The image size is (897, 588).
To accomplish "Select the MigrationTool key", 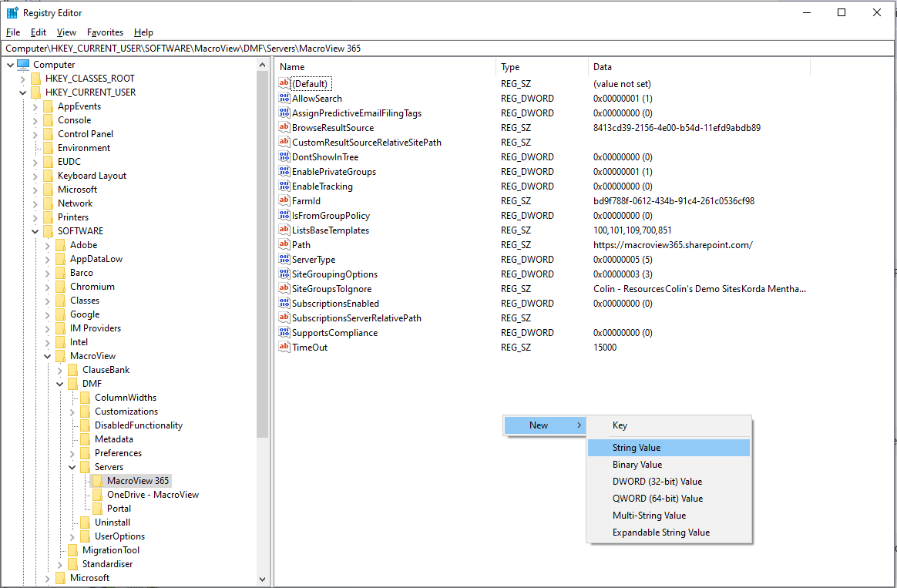I will click(111, 550).
